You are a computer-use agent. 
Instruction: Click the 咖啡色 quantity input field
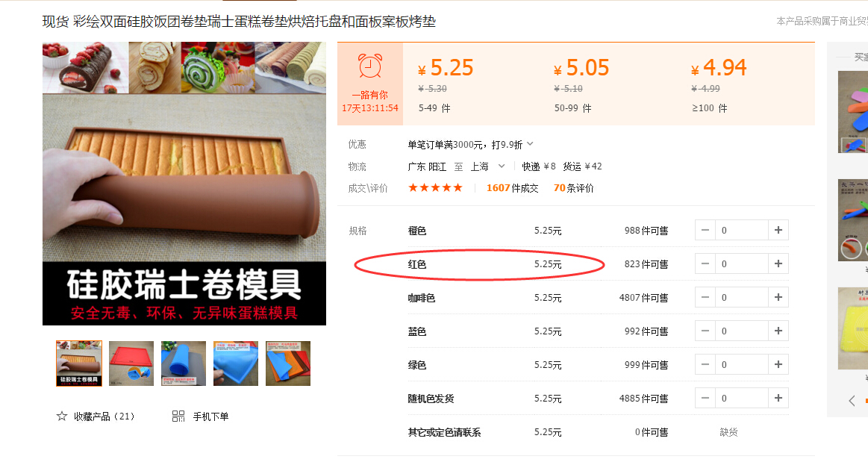[x=742, y=297]
